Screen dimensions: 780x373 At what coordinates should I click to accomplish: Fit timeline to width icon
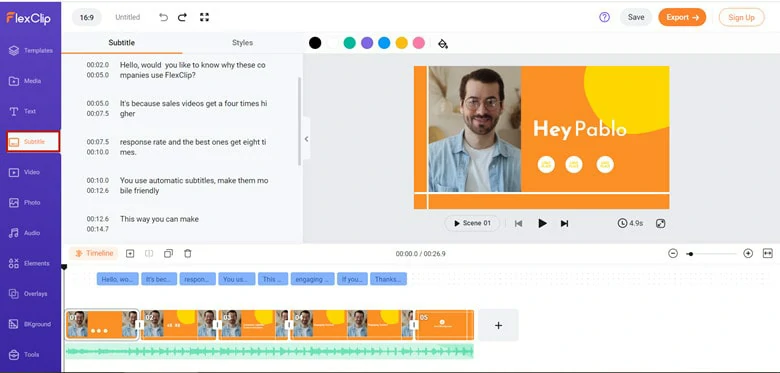pyautogui.click(x=768, y=254)
